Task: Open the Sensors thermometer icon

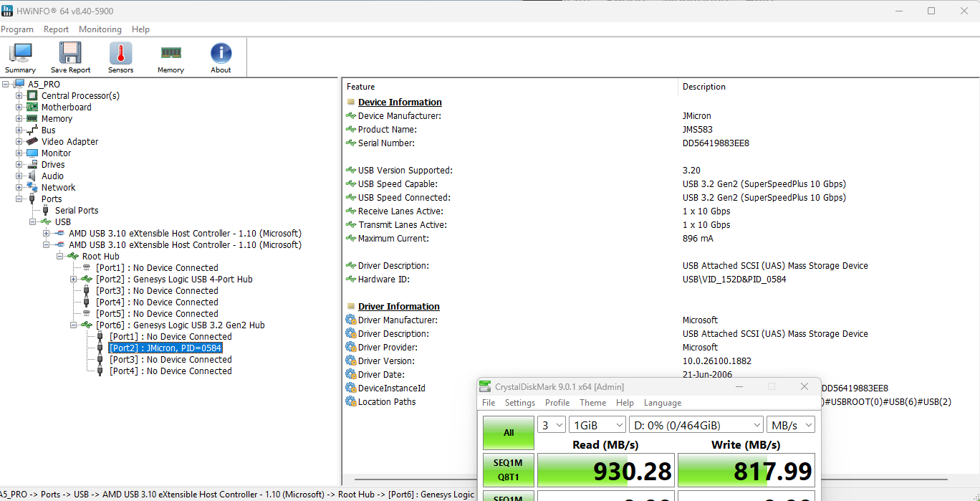Action: tap(120, 57)
